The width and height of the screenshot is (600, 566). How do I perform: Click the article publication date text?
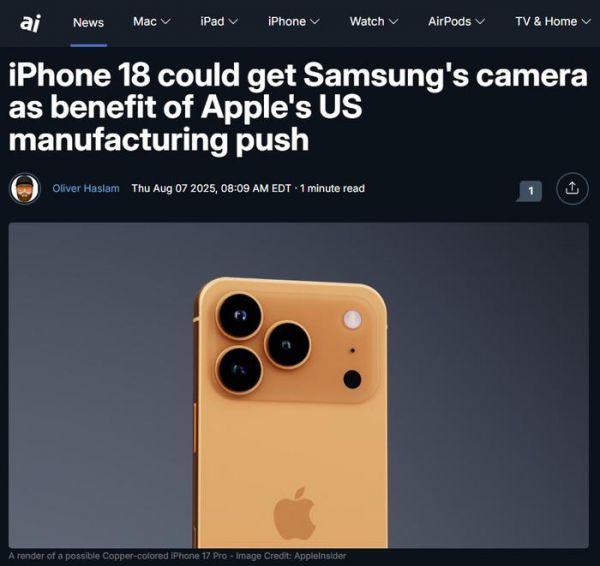coord(211,188)
